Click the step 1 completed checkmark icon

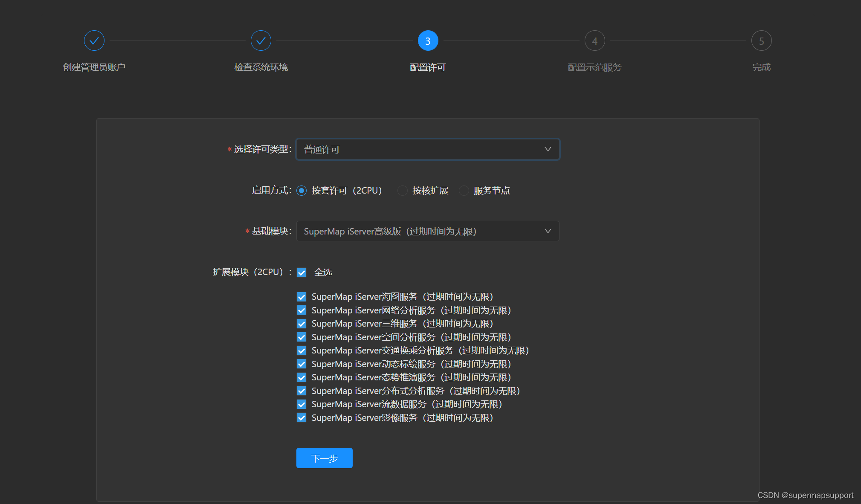[94, 41]
